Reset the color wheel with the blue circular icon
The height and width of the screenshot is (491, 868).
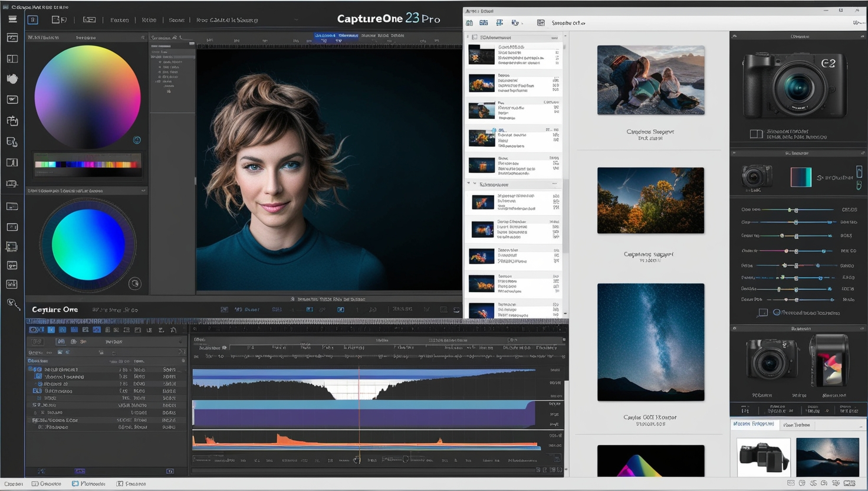point(137,140)
